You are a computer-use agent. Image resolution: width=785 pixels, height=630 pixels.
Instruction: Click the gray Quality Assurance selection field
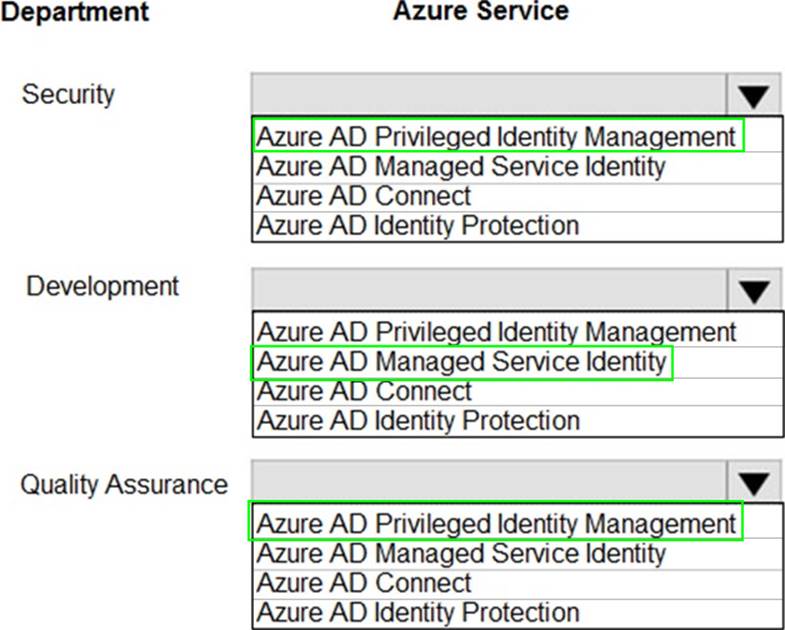(x=490, y=484)
